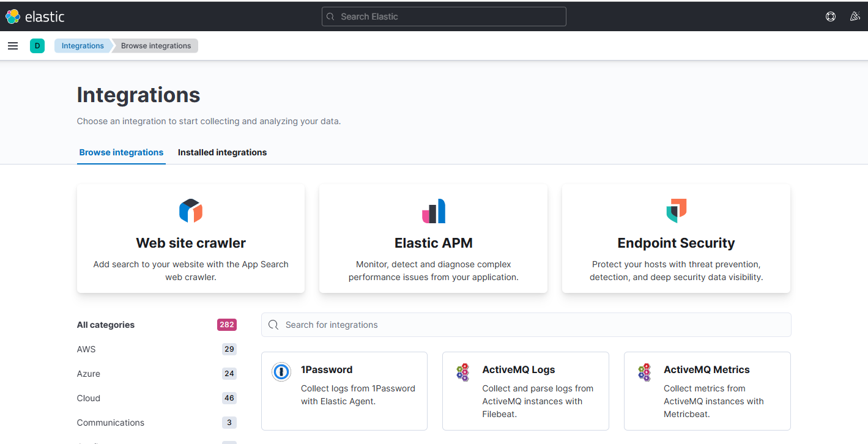868x444 pixels.
Task: Click the Web site crawler icon
Action: point(191,211)
